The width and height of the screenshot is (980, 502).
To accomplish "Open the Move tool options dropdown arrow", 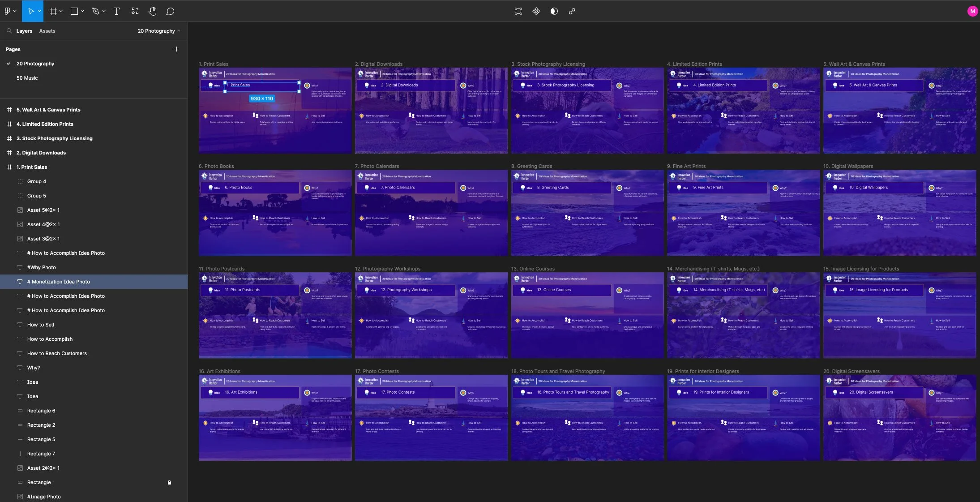I will pyautogui.click(x=39, y=11).
